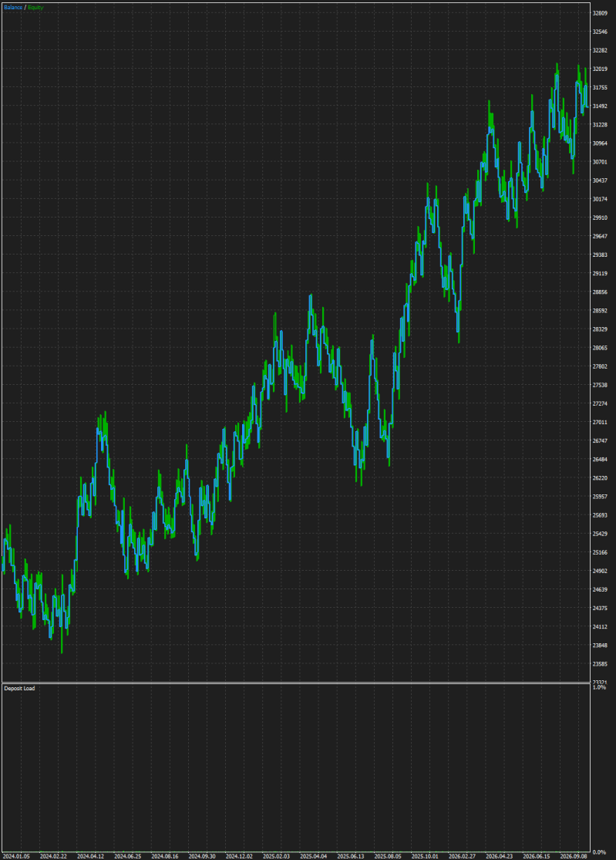Click the 31228 axis value
616x860 pixels.
point(600,125)
